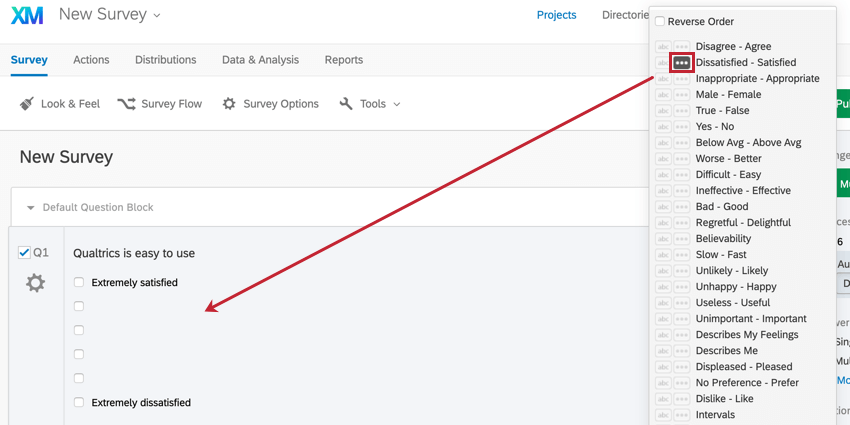Click dots icon beside Unlikely - Likely
Viewport: 850px width, 425px height.
point(681,271)
